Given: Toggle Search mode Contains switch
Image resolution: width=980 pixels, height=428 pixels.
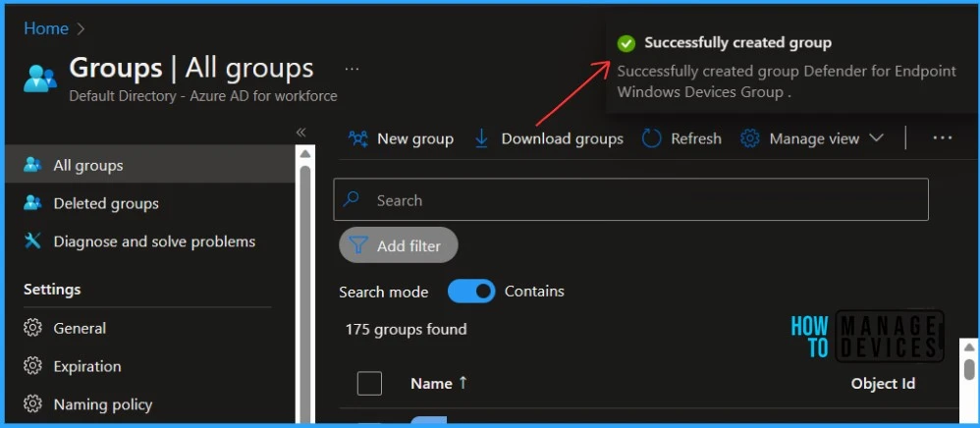Looking at the screenshot, I should [x=471, y=292].
